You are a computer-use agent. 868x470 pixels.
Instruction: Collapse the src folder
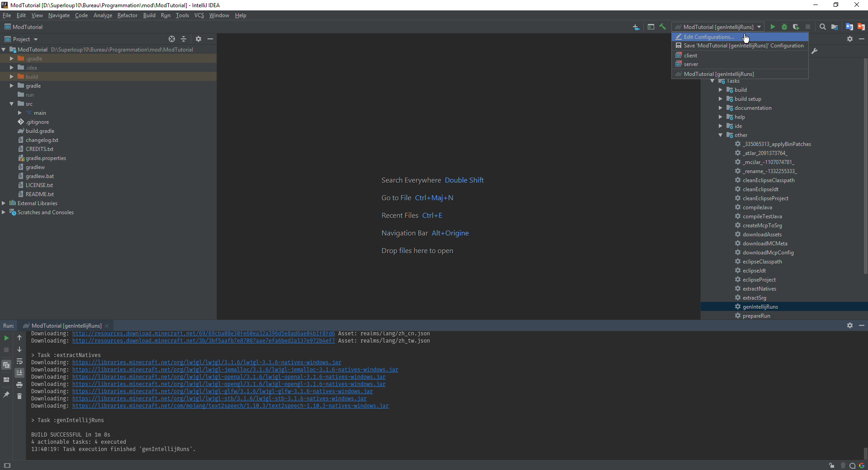tap(12, 104)
